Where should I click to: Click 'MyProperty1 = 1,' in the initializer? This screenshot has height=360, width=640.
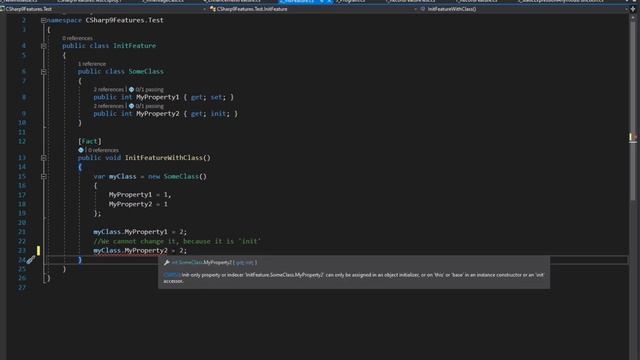point(140,195)
